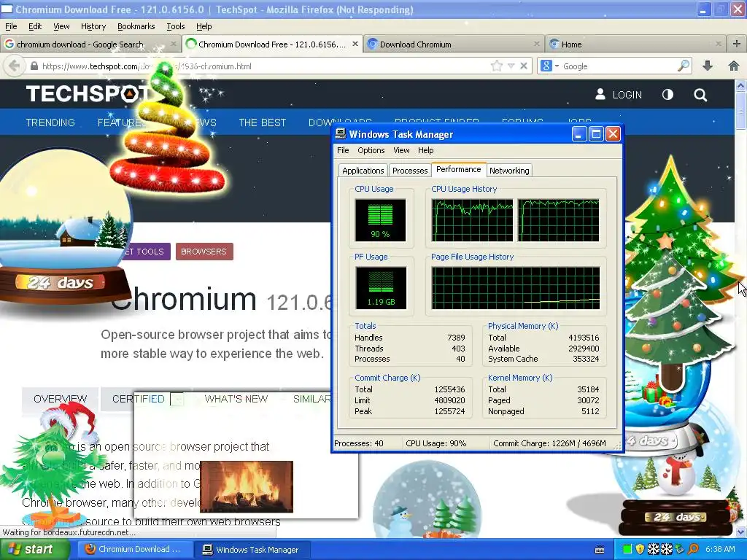Click the fireplace video widget
This screenshot has width=747, height=560.
point(247,486)
